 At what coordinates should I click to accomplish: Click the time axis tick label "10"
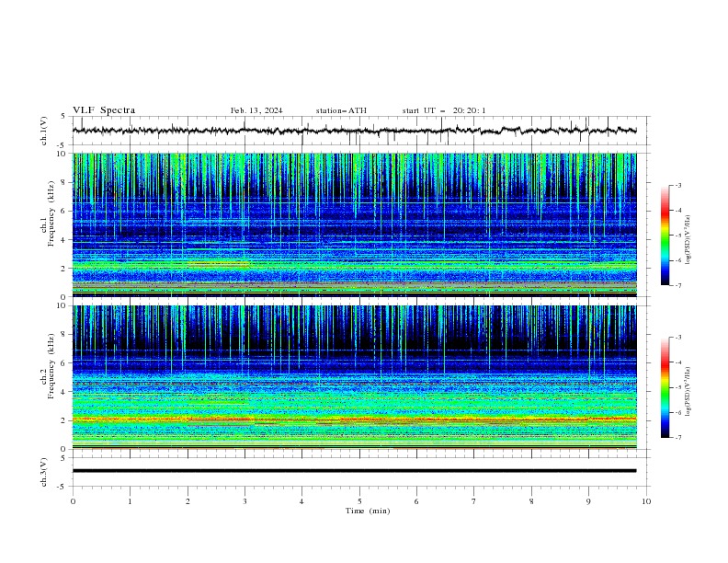tap(646, 501)
